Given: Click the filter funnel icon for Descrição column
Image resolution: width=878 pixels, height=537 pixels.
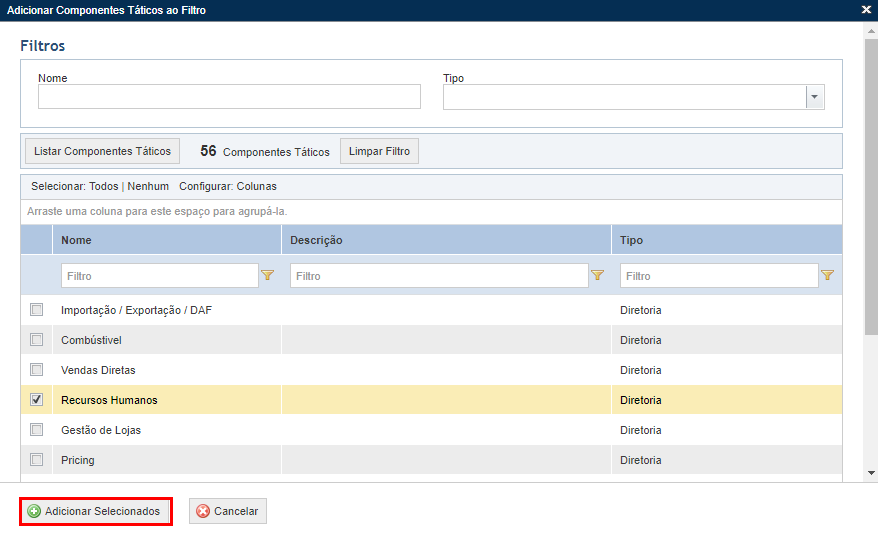Looking at the screenshot, I should (x=597, y=275).
